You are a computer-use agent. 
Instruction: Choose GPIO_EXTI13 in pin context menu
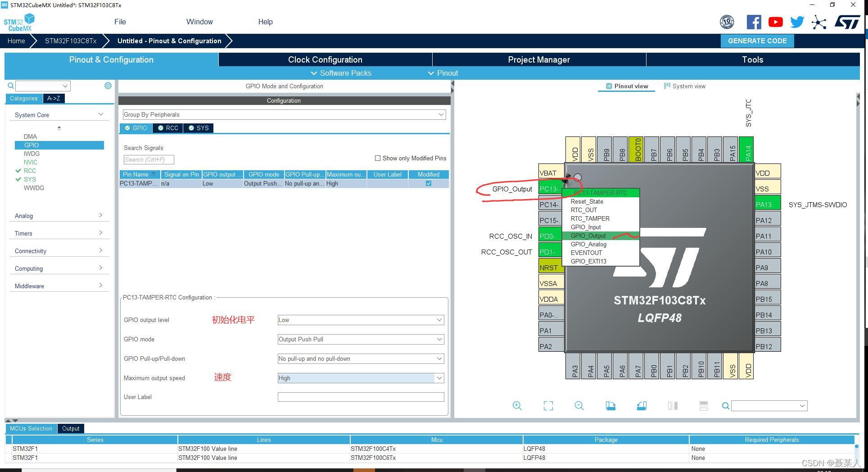(588, 261)
